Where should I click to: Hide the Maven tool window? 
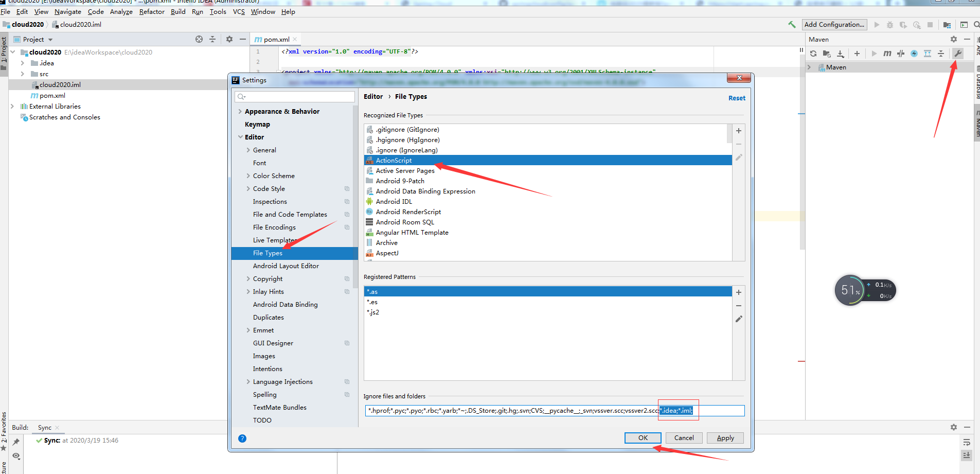967,39
